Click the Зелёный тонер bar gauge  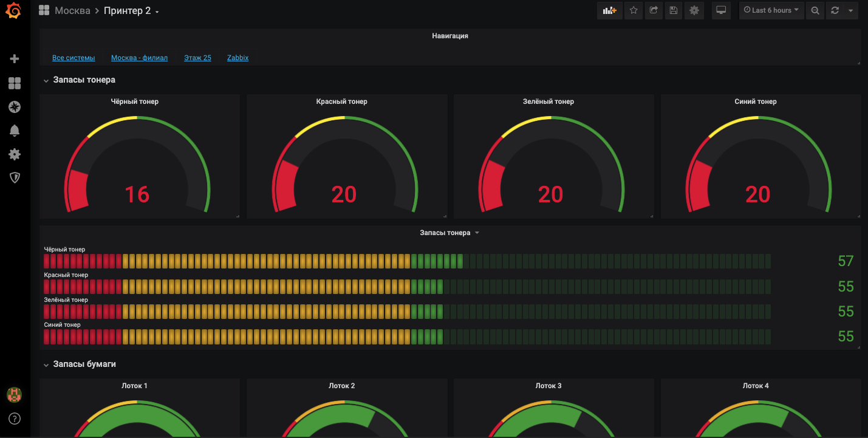[408, 312]
